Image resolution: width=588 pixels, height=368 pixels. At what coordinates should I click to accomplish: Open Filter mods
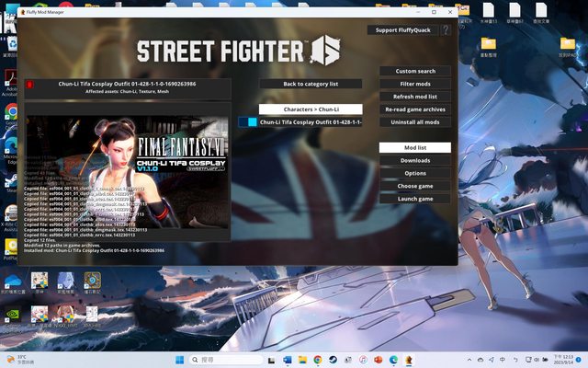414,84
